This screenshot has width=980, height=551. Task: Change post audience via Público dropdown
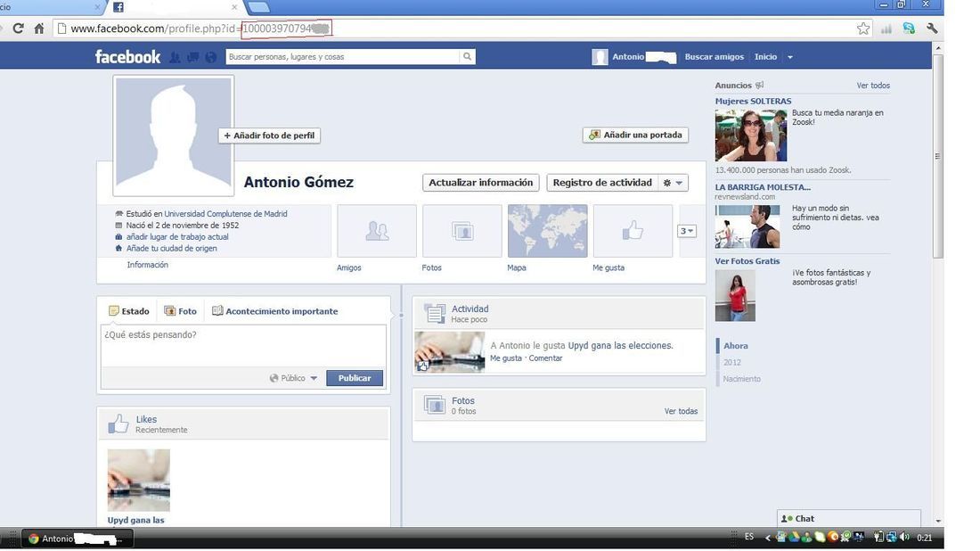tap(293, 378)
